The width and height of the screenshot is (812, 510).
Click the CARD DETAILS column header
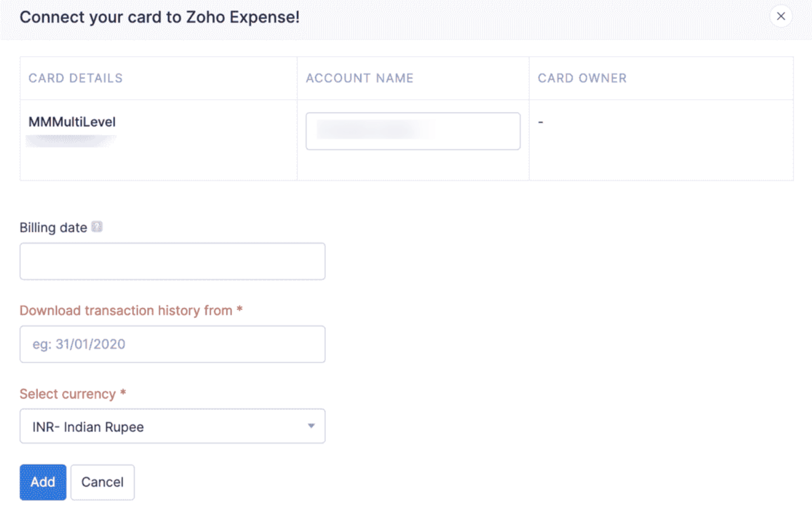coord(75,78)
